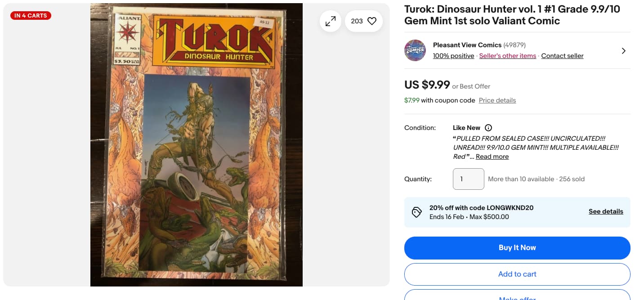This screenshot has width=644, height=300.
Task: View the 100% positive feedback link
Action: point(453,56)
